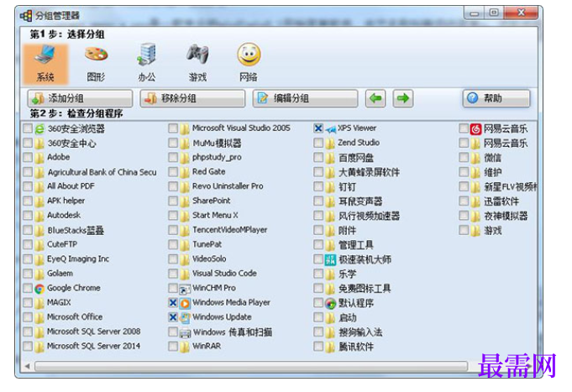Select the TencentVideoMPlayer entry
572x392 pixels.
pos(230,230)
